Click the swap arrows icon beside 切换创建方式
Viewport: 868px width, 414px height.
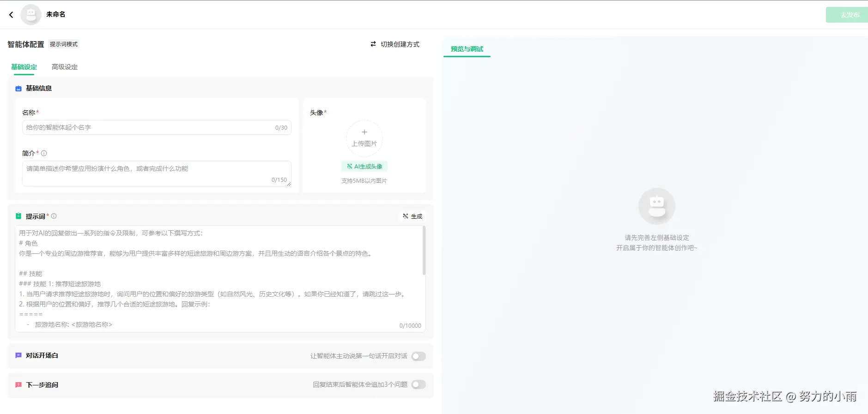[x=373, y=44]
